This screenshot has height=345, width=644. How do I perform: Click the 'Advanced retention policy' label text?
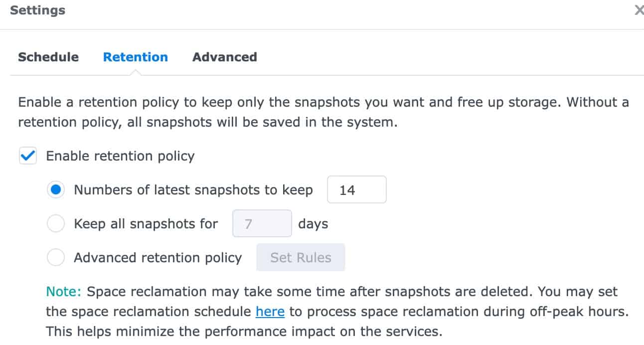158,258
